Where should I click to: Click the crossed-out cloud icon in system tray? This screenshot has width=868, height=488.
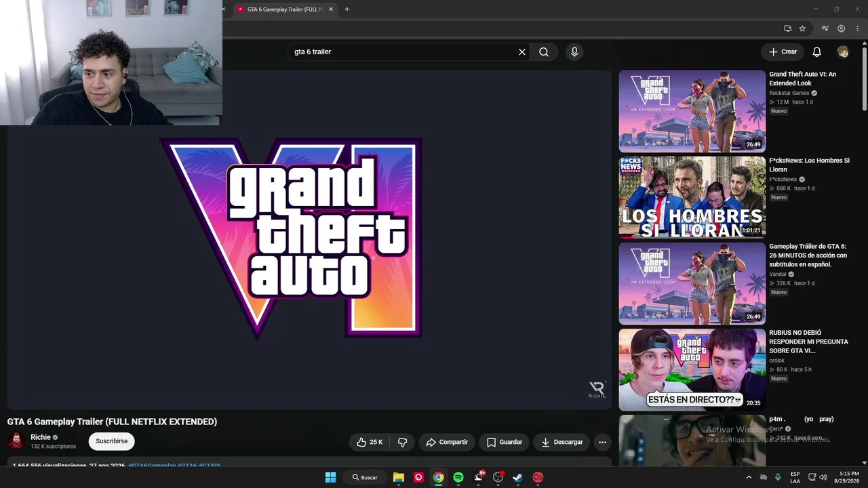pyautogui.click(x=764, y=477)
